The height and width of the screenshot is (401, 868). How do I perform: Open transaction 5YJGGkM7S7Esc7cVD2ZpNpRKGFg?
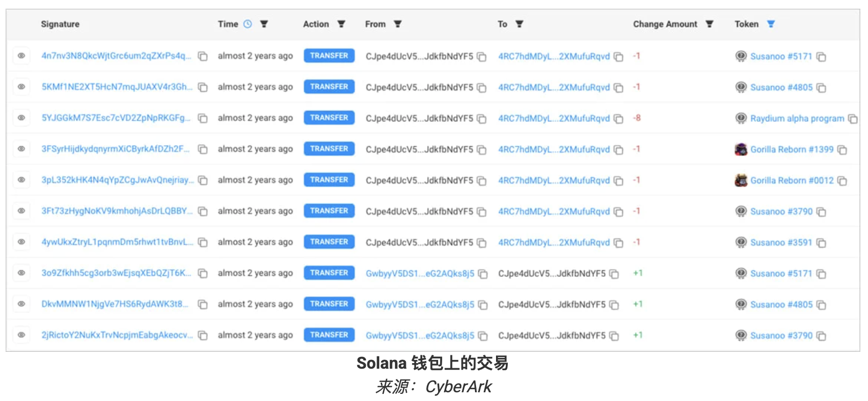(x=116, y=118)
